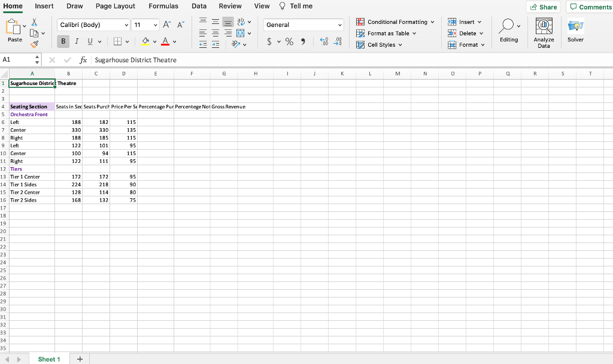Viewport: 613px width, 364px height.
Task: Open the General number format dropdown
Action: click(x=339, y=25)
